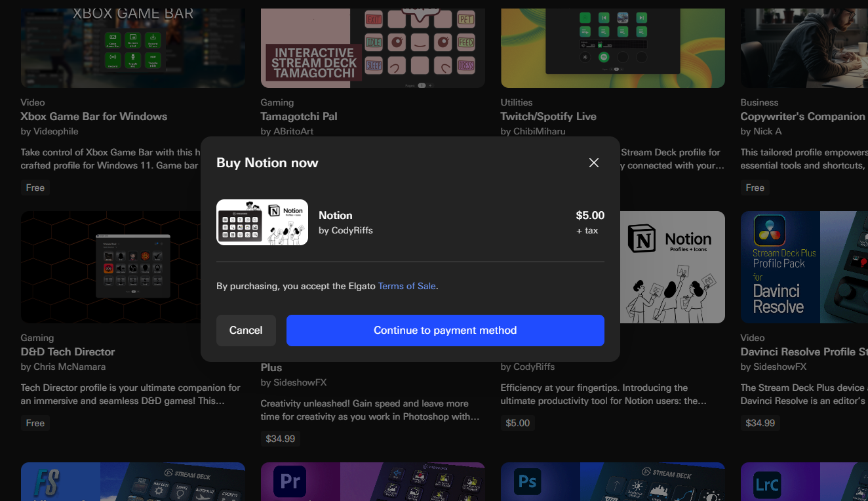
Task: Open the Tamagotchi Pal listing title
Action: (299, 116)
